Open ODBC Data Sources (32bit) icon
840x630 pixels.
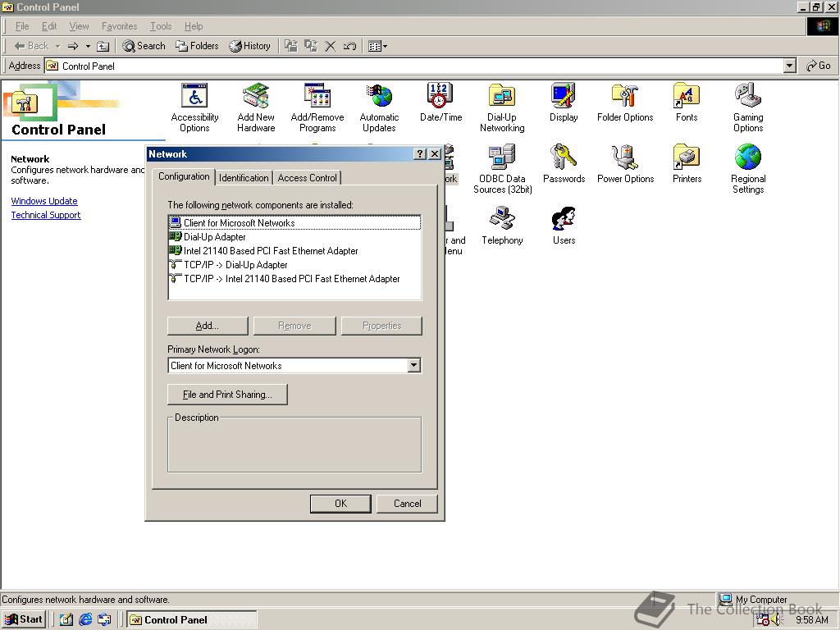tap(503, 169)
